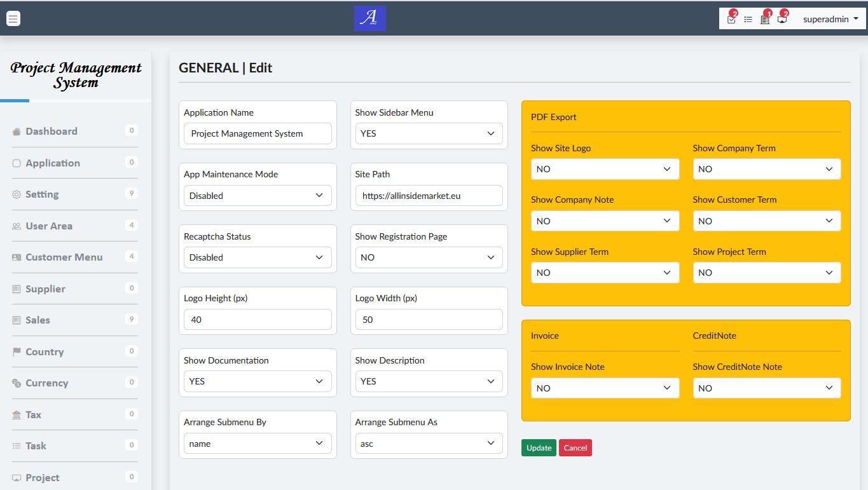Open the Show Documentation dropdown
Screen dimensions: 868x490
click(258, 381)
